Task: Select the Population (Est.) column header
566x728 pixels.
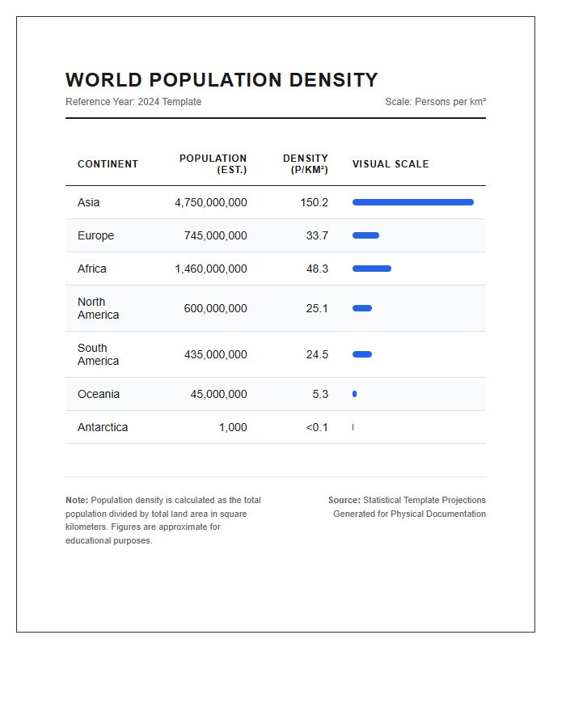Action: 213,164
